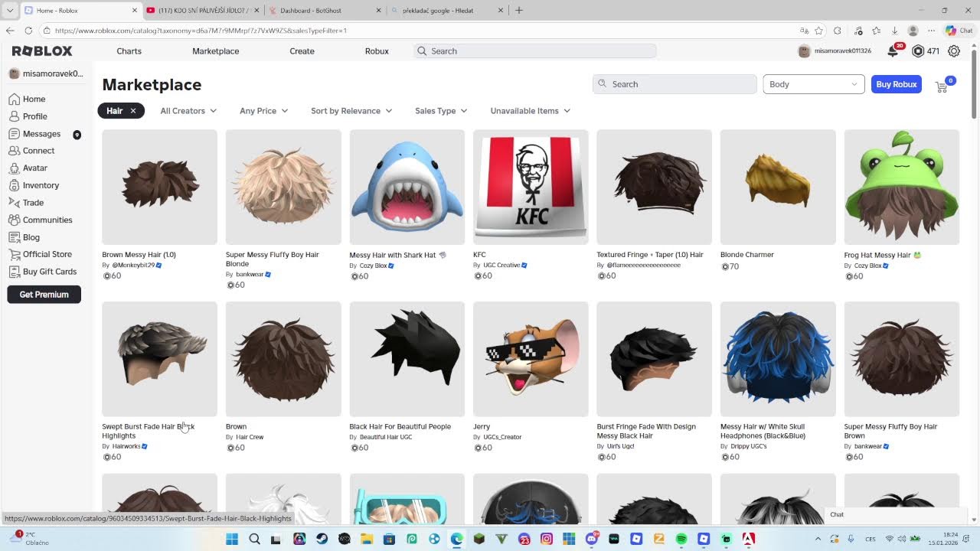The height and width of the screenshot is (551, 980).
Task: Click the header Roblox search bar
Action: pos(535,51)
